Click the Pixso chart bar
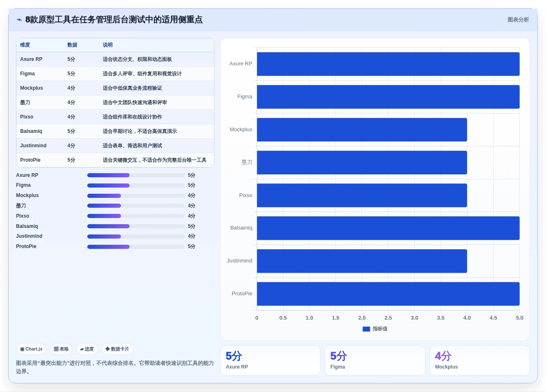 pos(362,195)
